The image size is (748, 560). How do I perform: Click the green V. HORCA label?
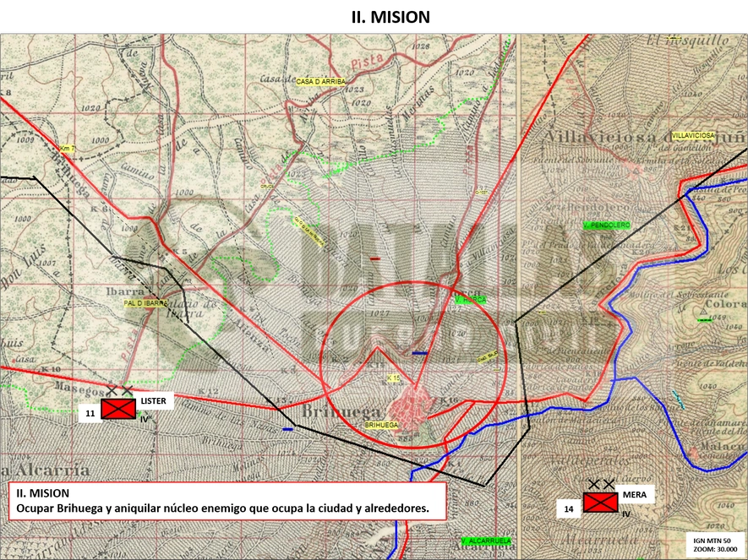(471, 300)
